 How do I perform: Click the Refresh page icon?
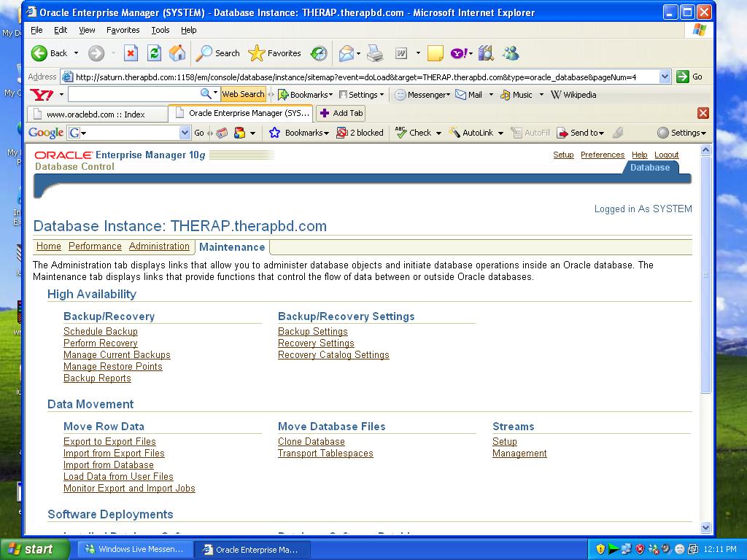click(154, 53)
